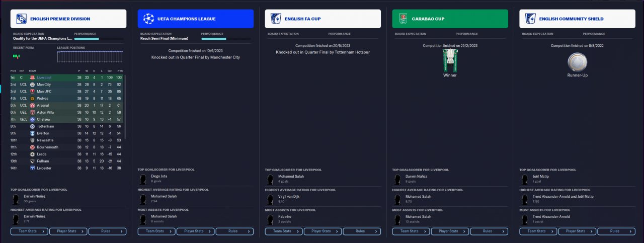Open Rules in Champions League panel

click(234, 231)
